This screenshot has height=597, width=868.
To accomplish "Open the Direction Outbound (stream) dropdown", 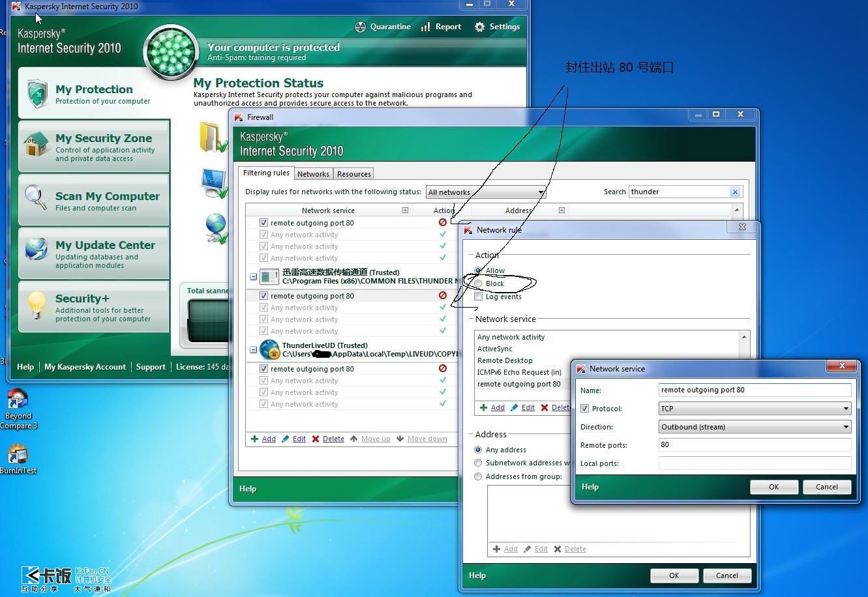I will 755,427.
